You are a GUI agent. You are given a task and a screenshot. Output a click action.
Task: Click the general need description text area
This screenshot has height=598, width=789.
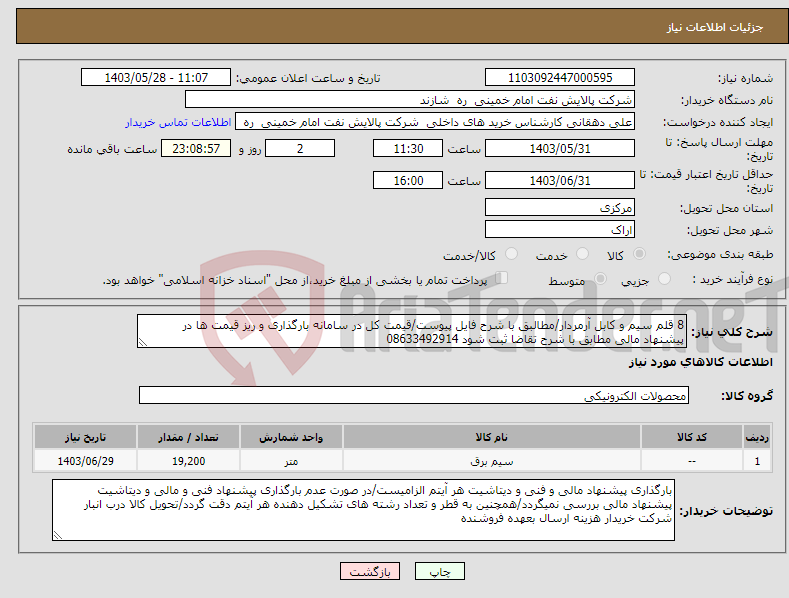pos(412,331)
